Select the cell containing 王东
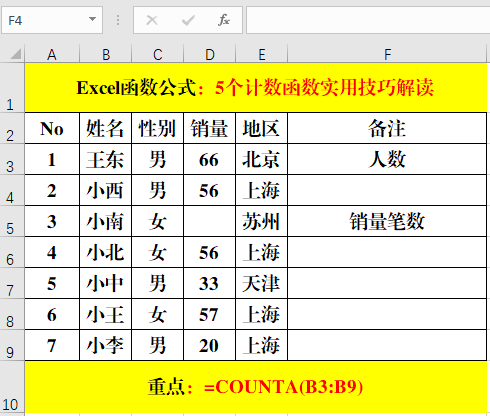Image resolution: width=490 pixels, height=416 pixels. click(x=105, y=159)
